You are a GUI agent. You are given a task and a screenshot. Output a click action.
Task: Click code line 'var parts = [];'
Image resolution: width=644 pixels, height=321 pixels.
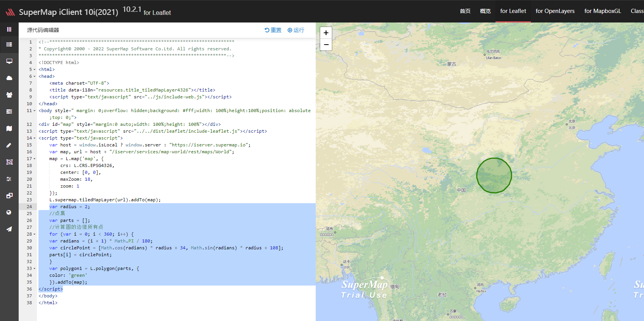[x=70, y=220]
